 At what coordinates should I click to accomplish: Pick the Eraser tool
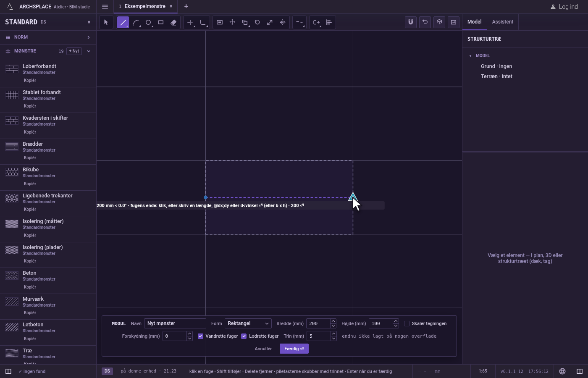pos(173,22)
